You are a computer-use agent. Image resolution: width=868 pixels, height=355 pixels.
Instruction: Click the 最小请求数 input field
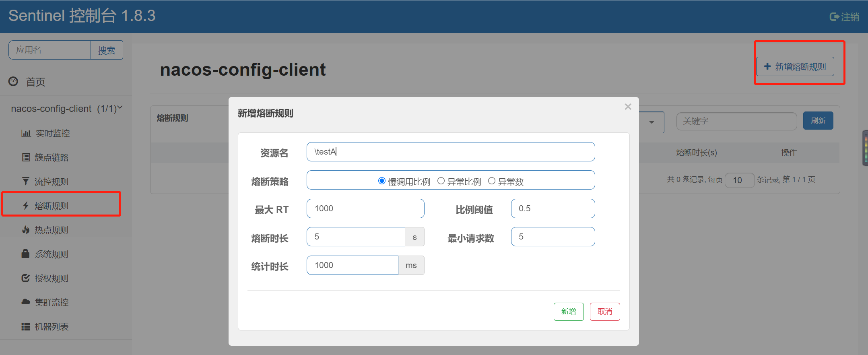553,237
